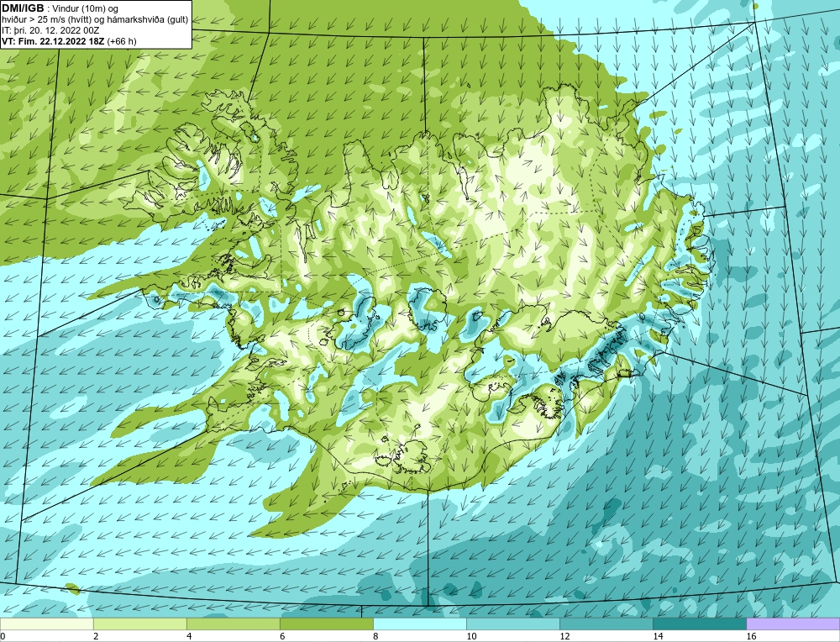Click the 'hviður > 25 m/s (hvítt)' line
This screenshot has width=840, height=642.
tap(46, 20)
